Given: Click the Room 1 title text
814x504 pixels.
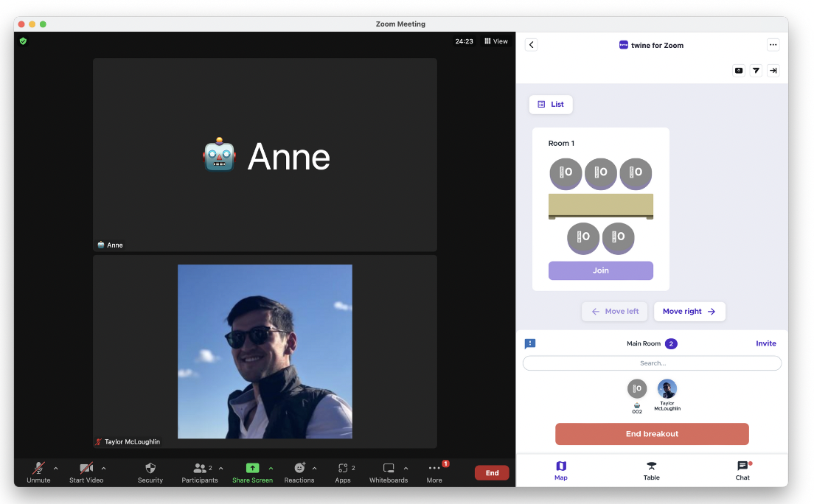Looking at the screenshot, I should (x=561, y=143).
